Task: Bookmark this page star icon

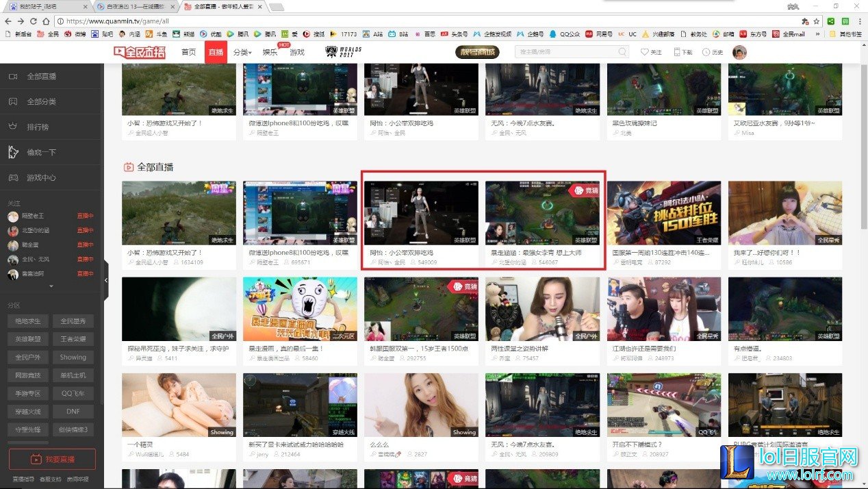Action: click(817, 21)
